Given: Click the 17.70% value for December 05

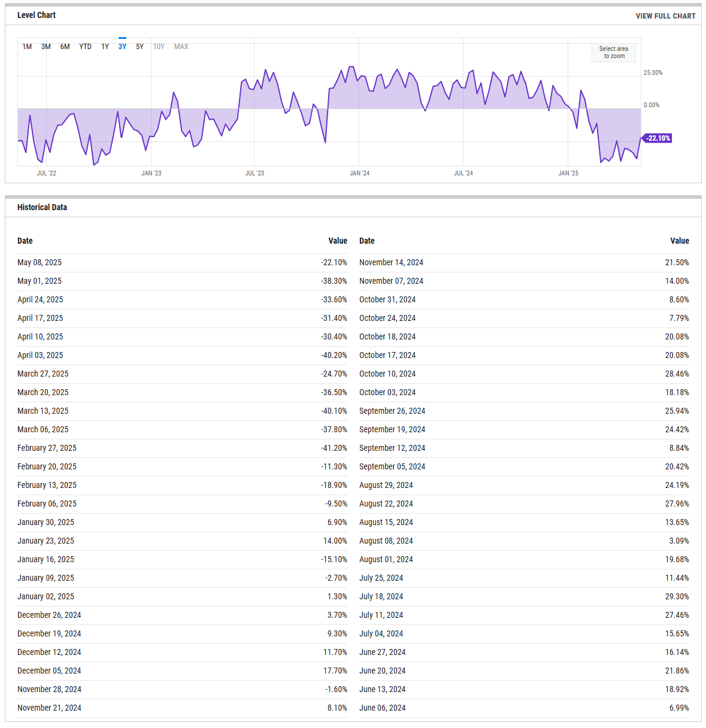Looking at the screenshot, I should (335, 671).
